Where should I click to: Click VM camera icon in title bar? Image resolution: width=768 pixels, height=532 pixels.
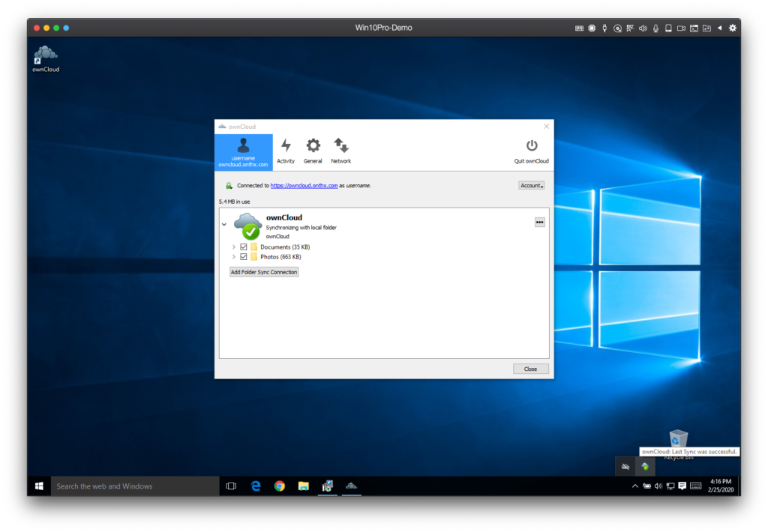681,28
